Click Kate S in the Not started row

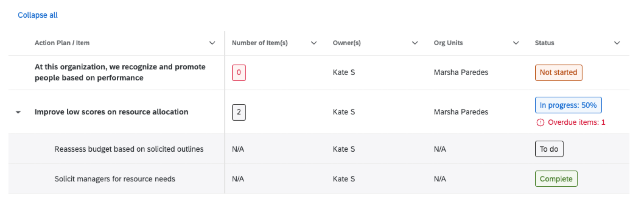pos(344,72)
